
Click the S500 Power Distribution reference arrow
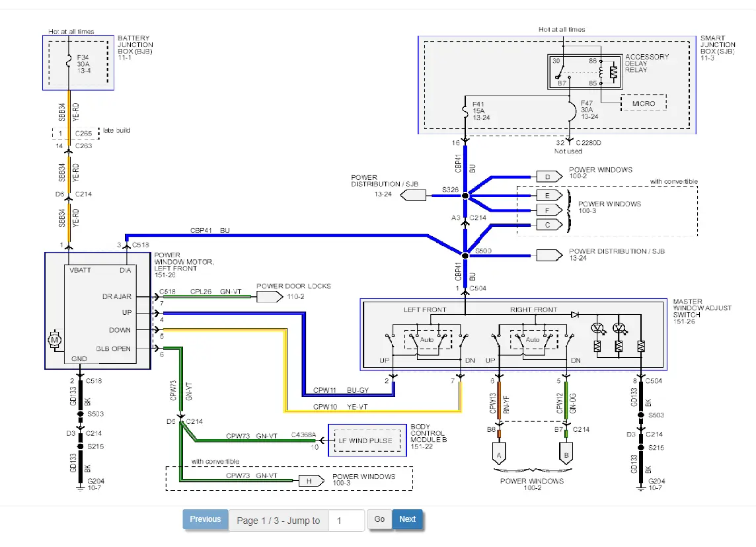549,255
